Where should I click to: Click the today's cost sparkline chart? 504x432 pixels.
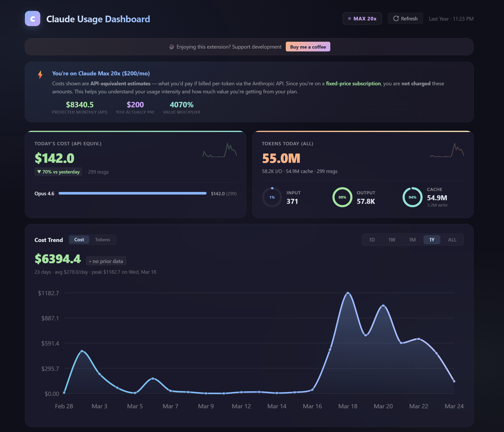coord(220,150)
